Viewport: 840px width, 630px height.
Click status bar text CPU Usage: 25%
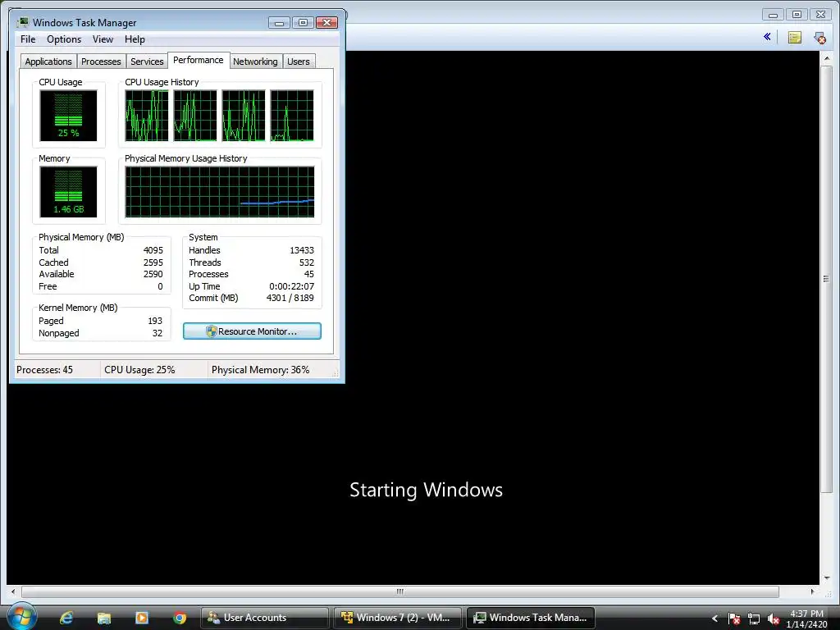(139, 370)
